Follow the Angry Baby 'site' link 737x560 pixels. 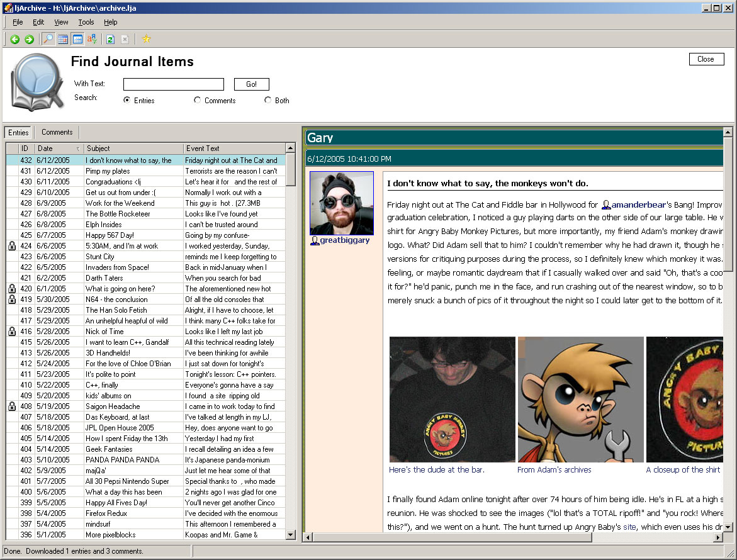(629, 527)
